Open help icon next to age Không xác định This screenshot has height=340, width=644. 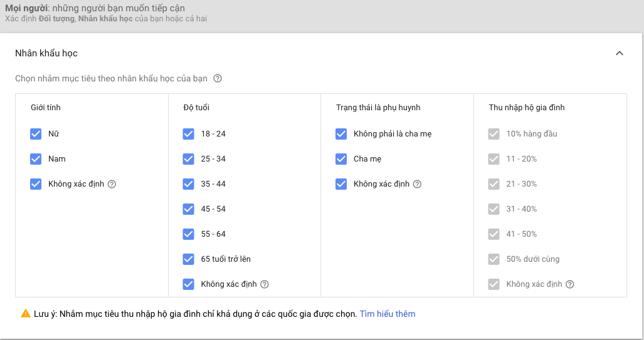click(x=265, y=284)
